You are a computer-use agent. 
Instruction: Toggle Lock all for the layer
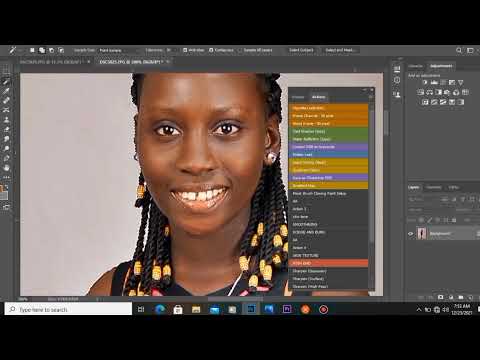tap(454, 220)
